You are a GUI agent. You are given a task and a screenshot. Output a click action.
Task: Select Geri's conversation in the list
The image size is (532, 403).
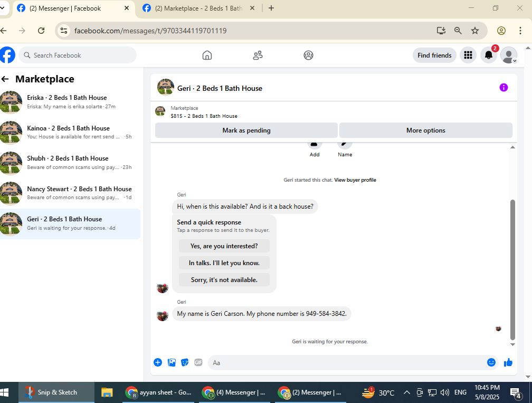point(70,224)
